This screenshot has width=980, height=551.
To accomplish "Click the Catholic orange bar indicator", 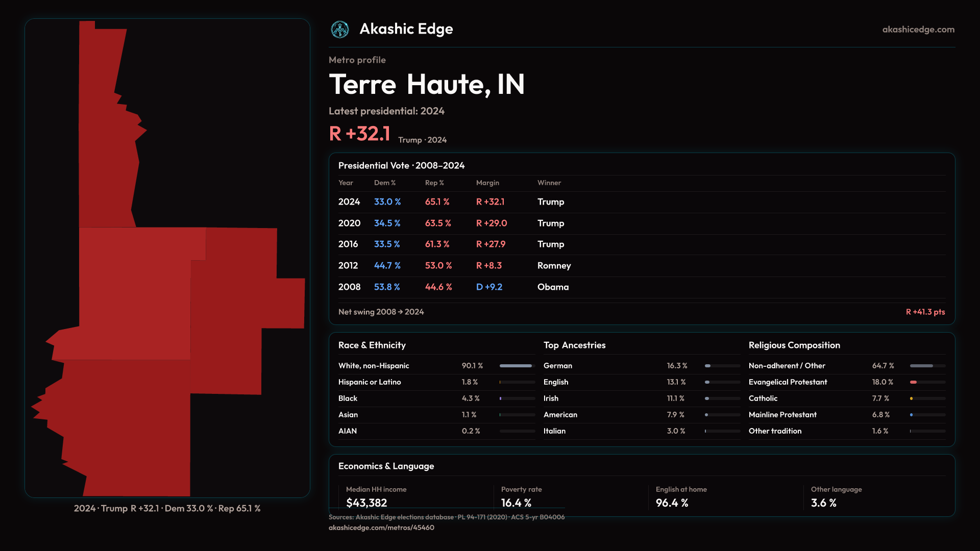I will 911,398.
